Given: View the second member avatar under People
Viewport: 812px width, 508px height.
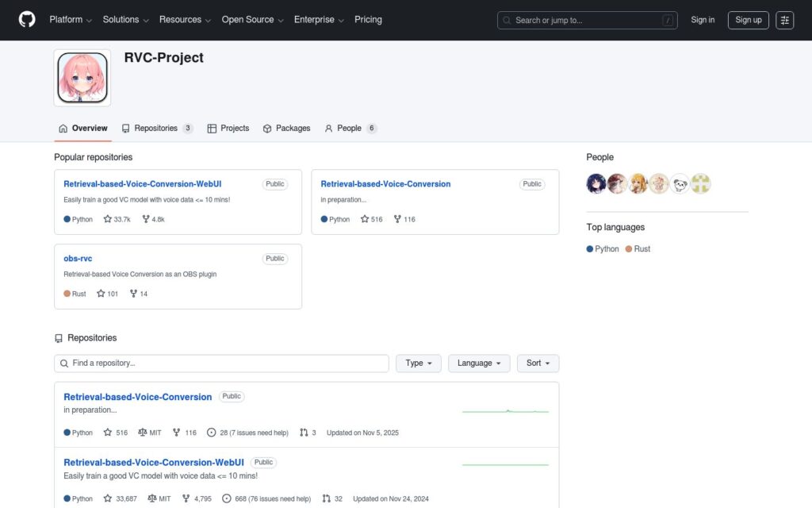Looking at the screenshot, I should click(x=617, y=183).
